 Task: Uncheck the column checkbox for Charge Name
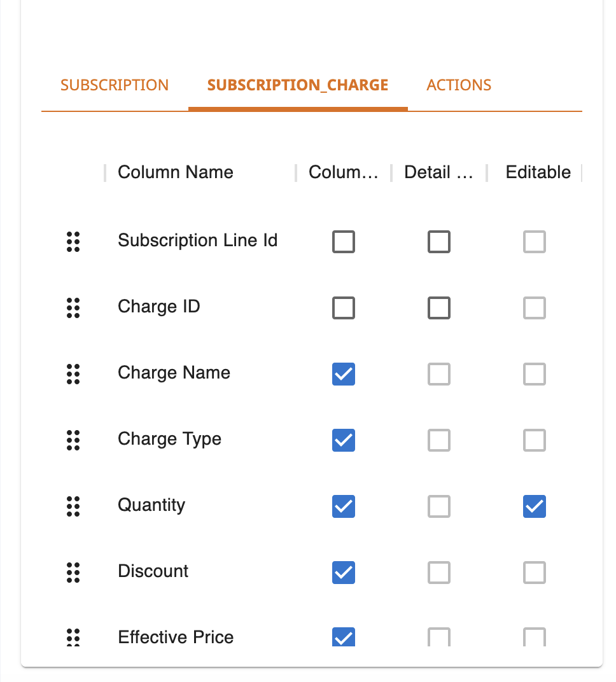coord(344,374)
